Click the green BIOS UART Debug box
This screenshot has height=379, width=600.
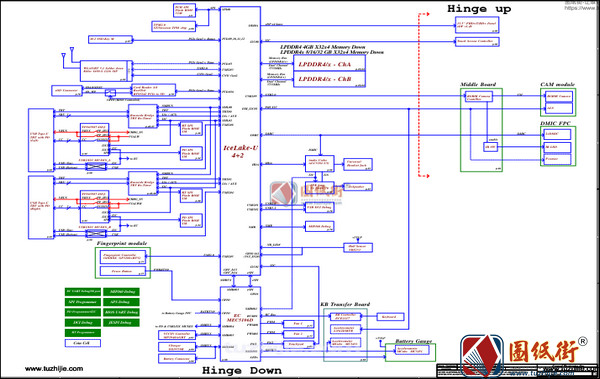(x=122, y=312)
